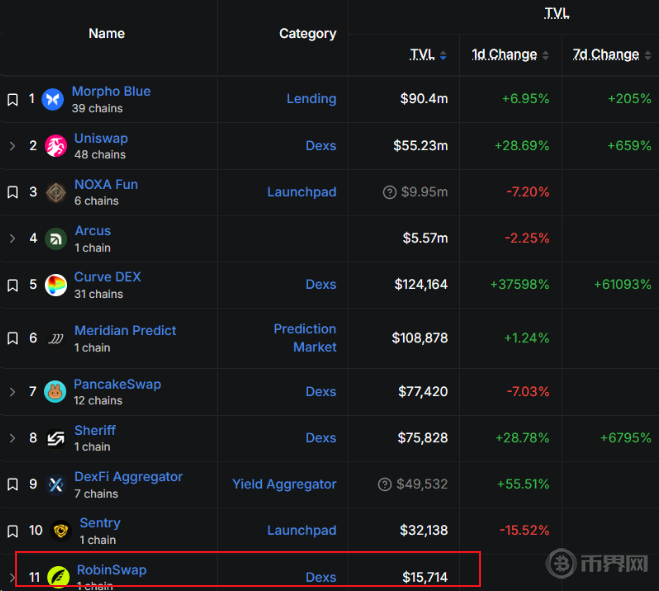Click the help icon beside $49,532

pyautogui.click(x=385, y=484)
